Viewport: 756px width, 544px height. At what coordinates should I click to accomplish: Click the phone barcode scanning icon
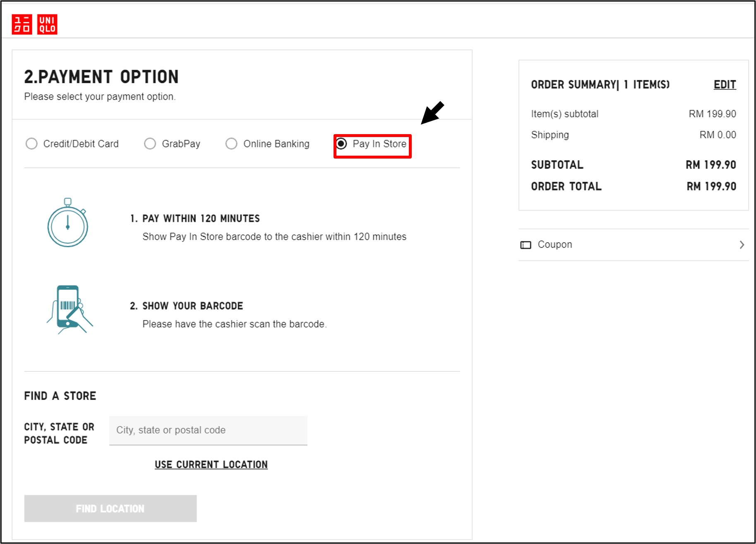tap(69, 309)
